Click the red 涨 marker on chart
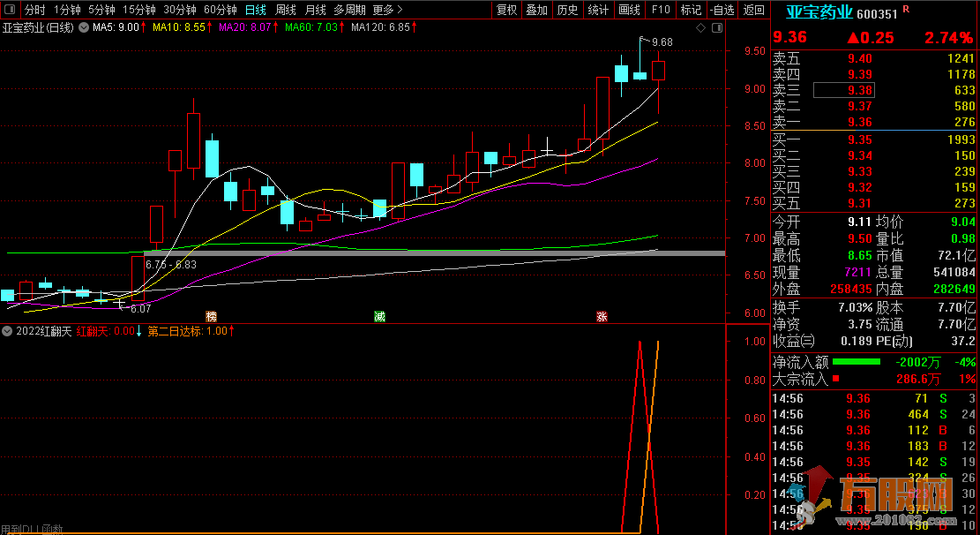 602,316
